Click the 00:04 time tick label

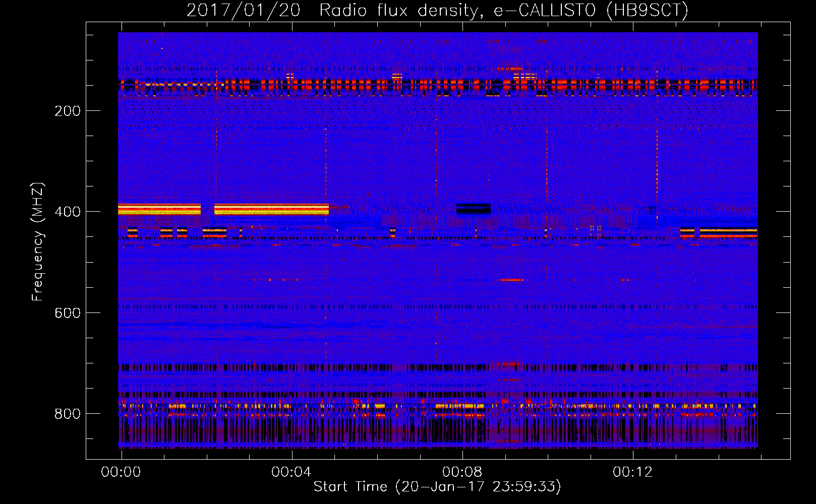[292, 472]
